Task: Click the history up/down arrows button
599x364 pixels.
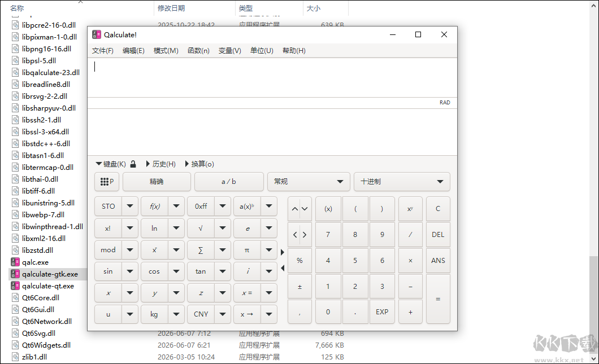Action: click(299, 209)
